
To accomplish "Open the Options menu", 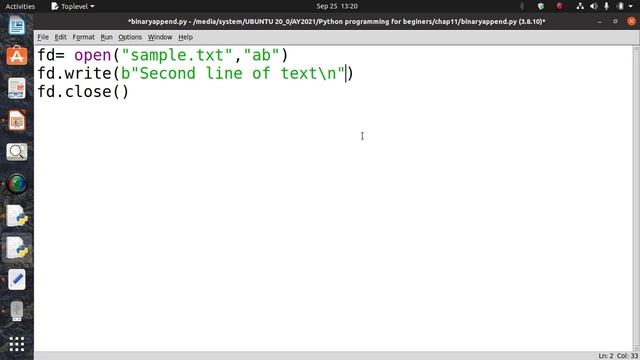I will pyautogui.click(x=130, y=37).
